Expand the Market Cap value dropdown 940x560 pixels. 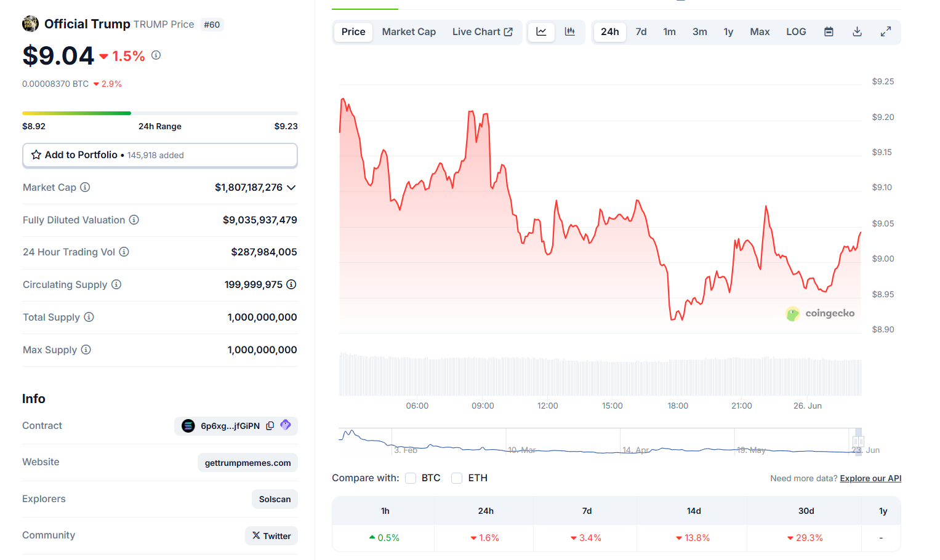pos(291,188)
